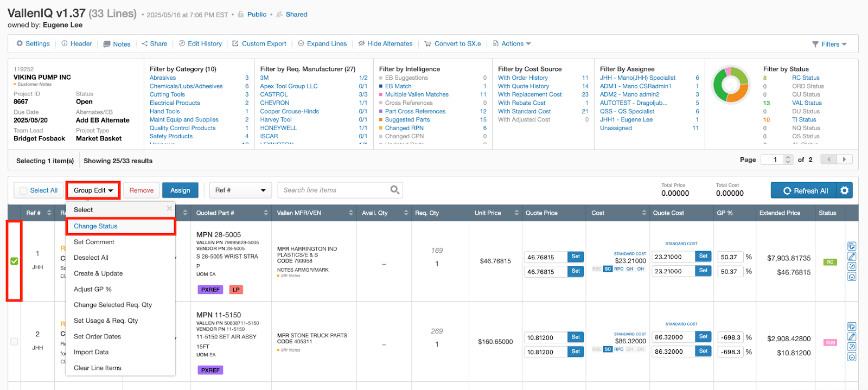Click the search magnifier icon

[395, 190]
